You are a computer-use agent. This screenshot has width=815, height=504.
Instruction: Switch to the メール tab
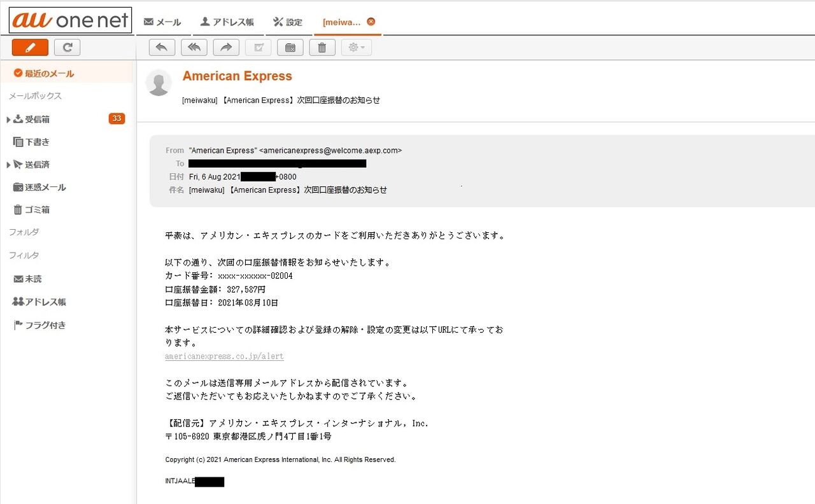162,22
